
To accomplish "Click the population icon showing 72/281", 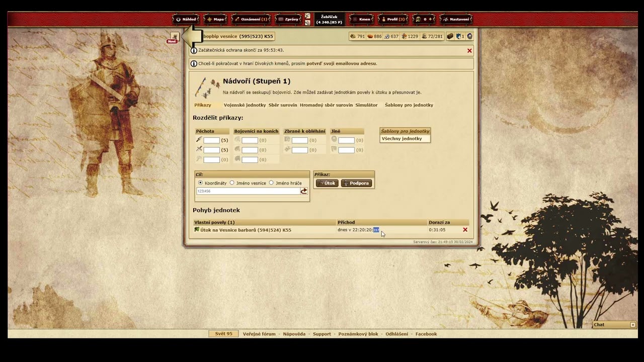I will 424,36.
